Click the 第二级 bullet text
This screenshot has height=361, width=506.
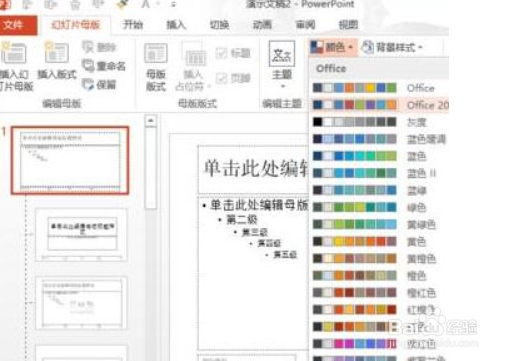(x=242, y=219)
